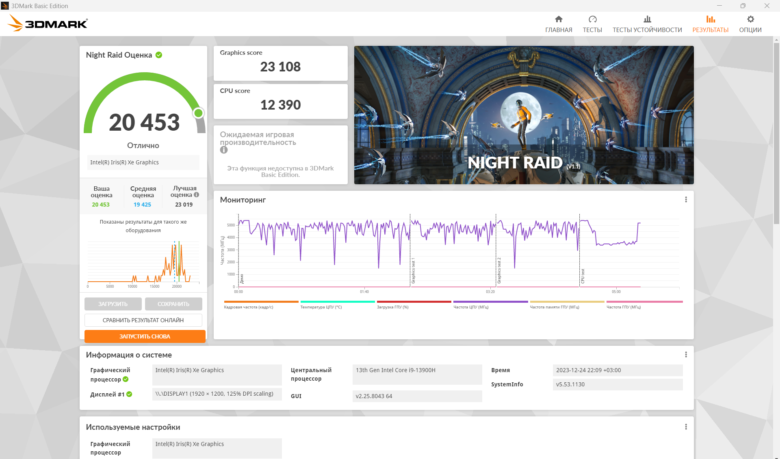The image size is (780, 459).
Task: Open Мониторинг three-dot menu
Action: click(x=686, y=199)
